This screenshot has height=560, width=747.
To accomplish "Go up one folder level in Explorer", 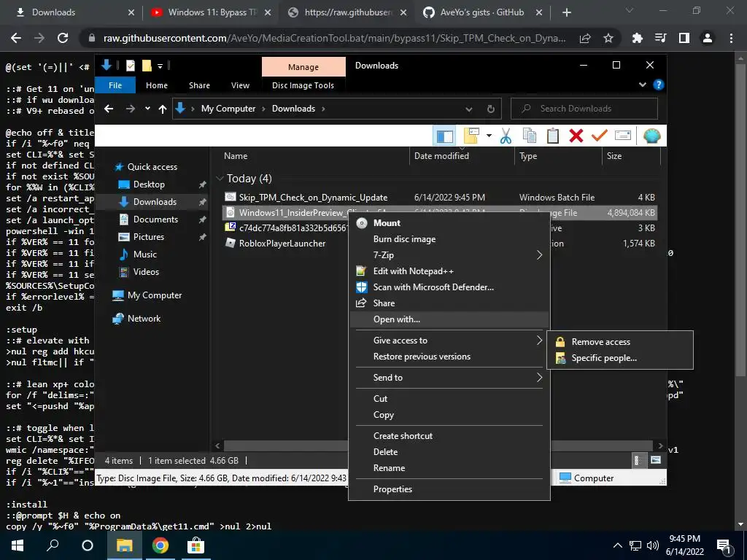I will 163,109.
